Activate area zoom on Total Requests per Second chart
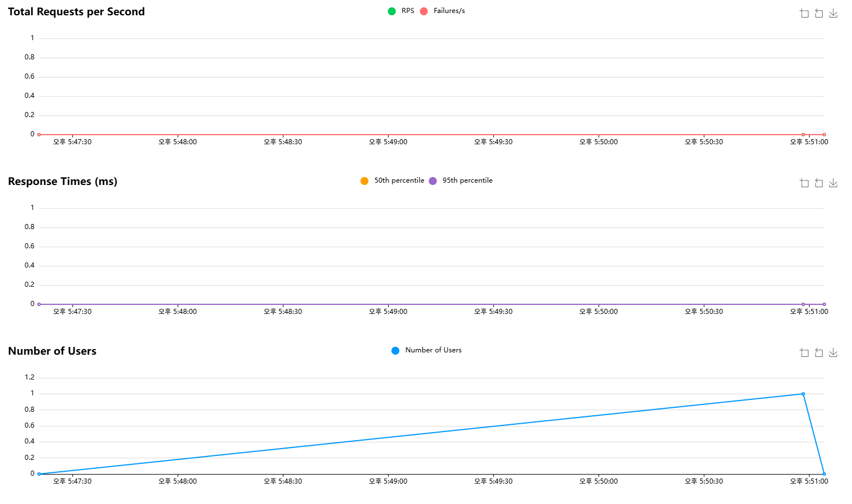The height and width of the screenshot is (504, 852). tap(804, 13)
